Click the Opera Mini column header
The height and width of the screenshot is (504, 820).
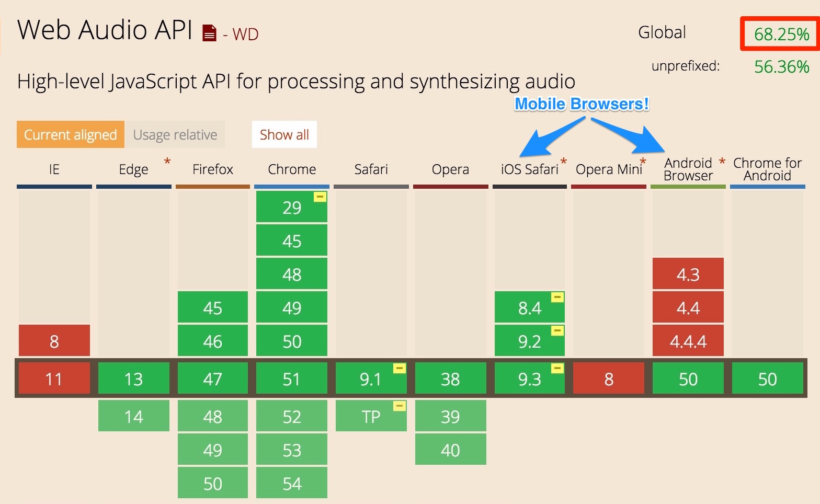point(609,169)
